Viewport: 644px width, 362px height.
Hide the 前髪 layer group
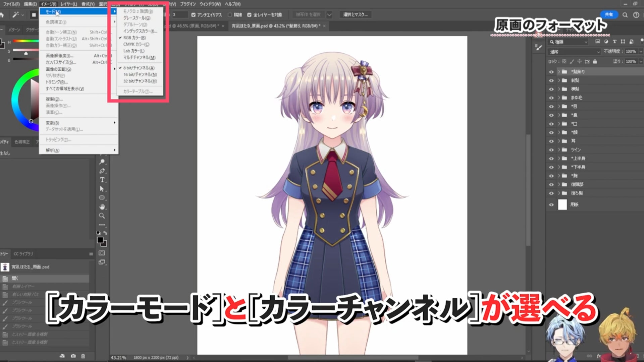[551, 80]
